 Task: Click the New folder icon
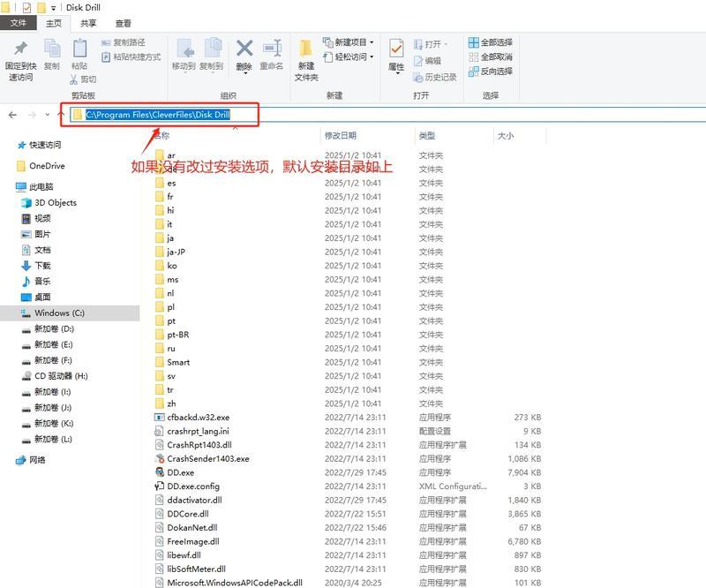pyautogui.click(x=306, y=49)
